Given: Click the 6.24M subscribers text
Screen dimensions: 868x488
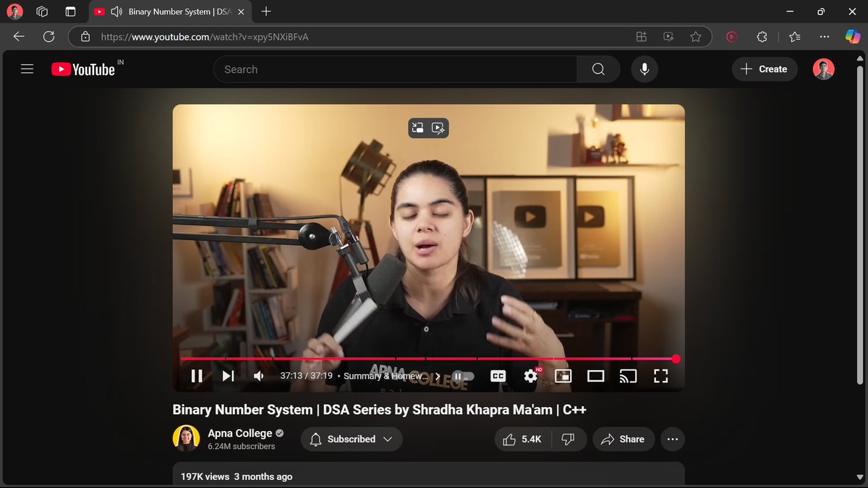Looking at the screenshot, I should click(x=242, y=447).
